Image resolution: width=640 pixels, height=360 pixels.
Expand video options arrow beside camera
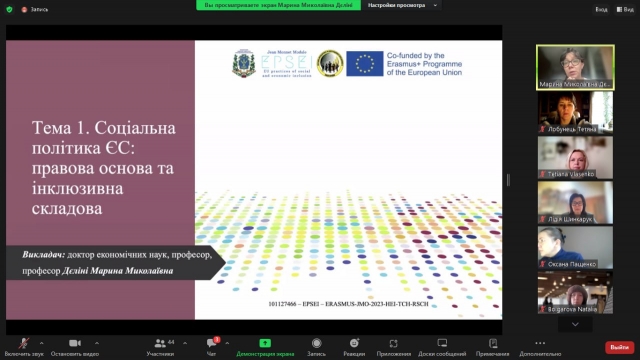(97, 343)
